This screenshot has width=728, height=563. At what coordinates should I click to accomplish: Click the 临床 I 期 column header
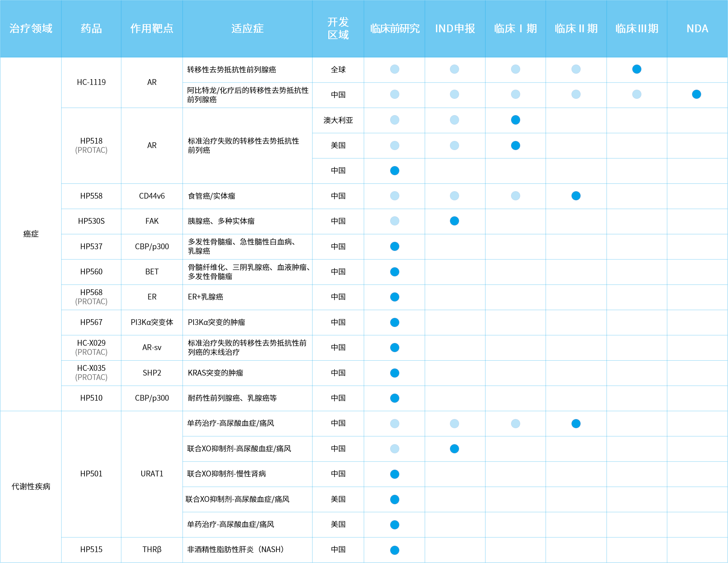click(515, 29)
